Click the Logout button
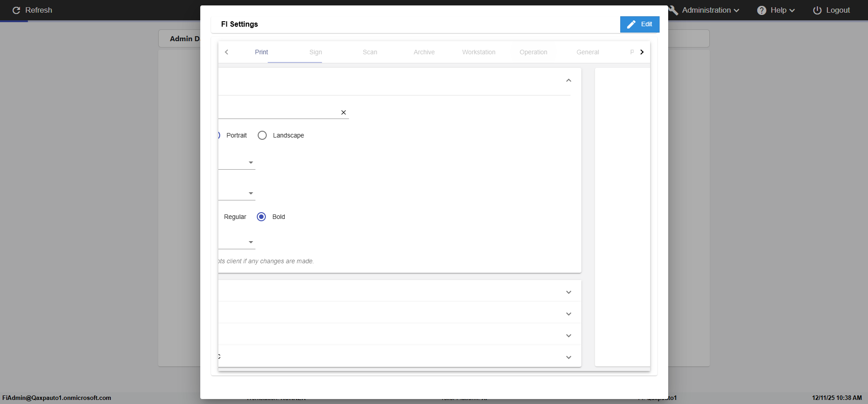 [831, 10]
